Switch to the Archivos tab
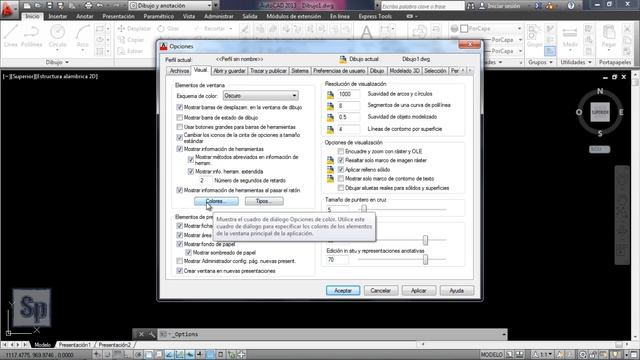 point(179,71)
